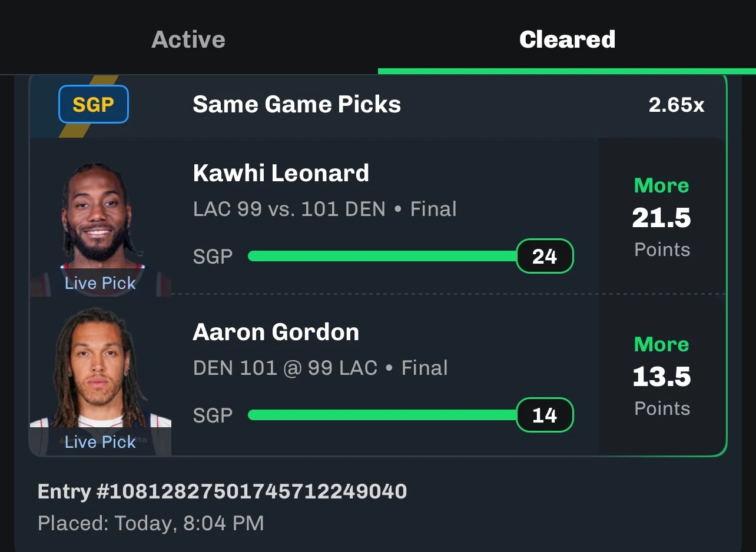Tap the Aaron Gordon name
The width and height of the screenshot is (756, 552).
276,332
